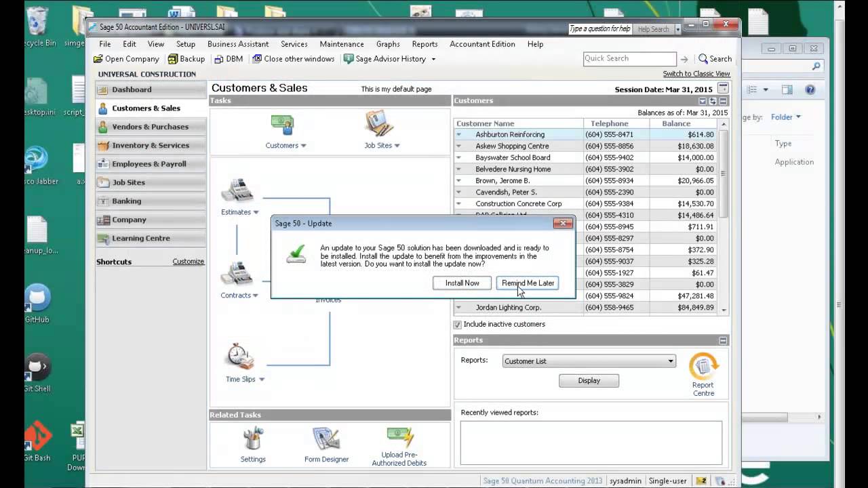The image size is (868, 488).
Task: Expand Ashburton Reinforcing row arrow
Action: (x=459, y=135)
